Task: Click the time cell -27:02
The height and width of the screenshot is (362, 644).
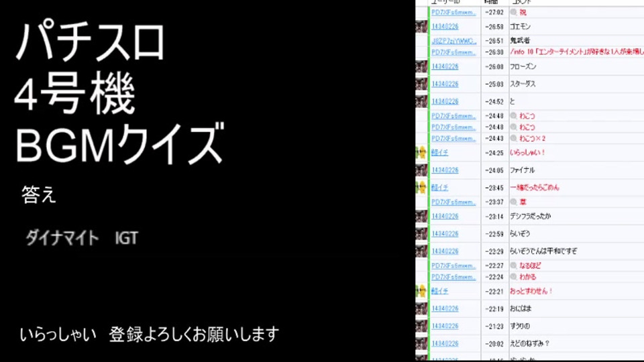Action: tap(494, 12)
